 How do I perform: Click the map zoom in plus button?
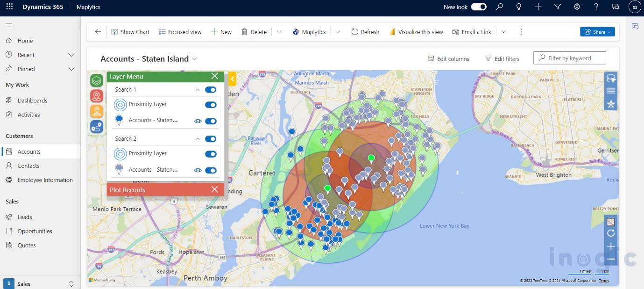coord(610,246)
